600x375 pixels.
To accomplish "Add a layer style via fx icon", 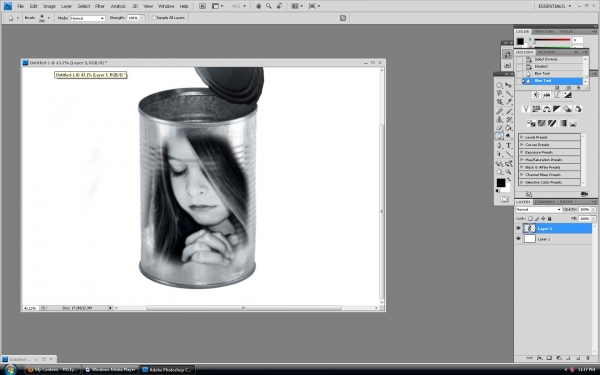I will point(540,358).
